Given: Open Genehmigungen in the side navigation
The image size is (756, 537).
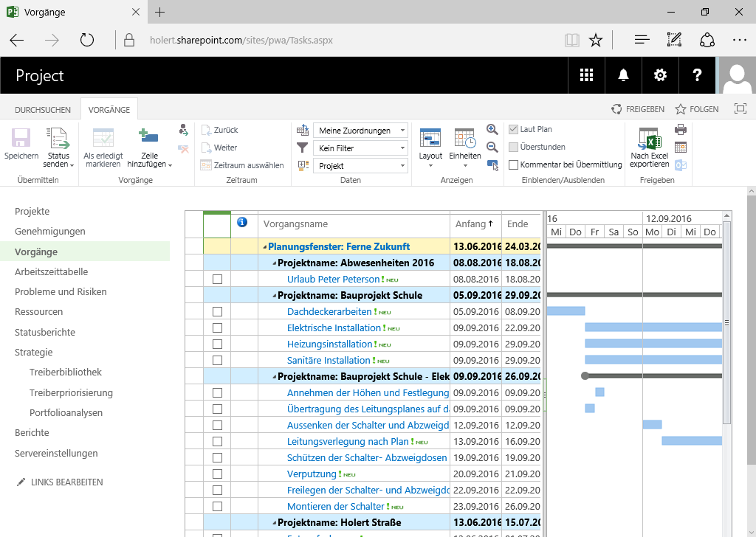Looking at the screenshot, I should 49,231.
